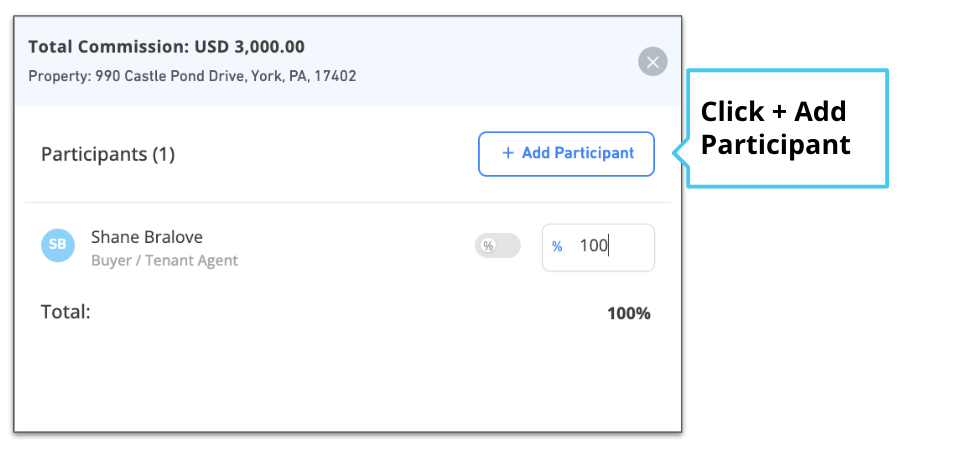Click the Total: label

click(66, 312)
